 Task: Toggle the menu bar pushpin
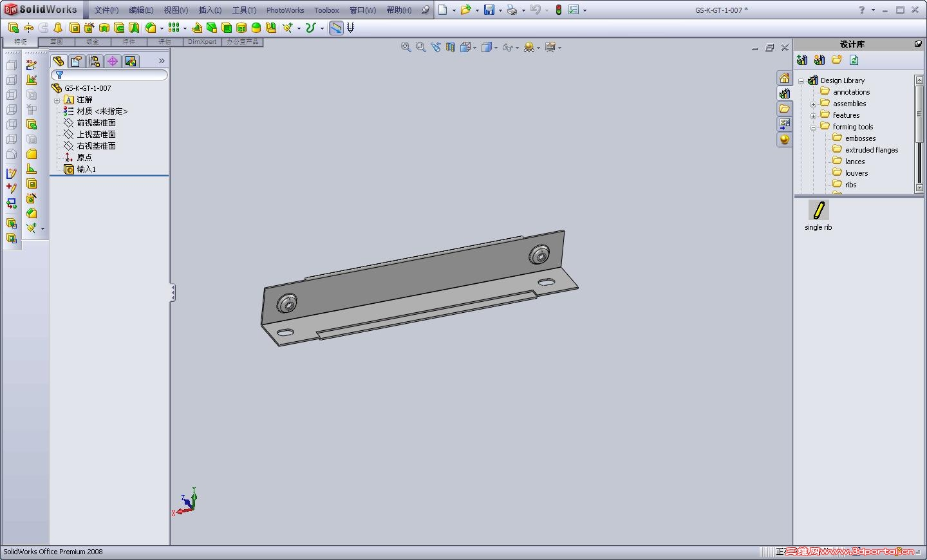coord(426,10)
